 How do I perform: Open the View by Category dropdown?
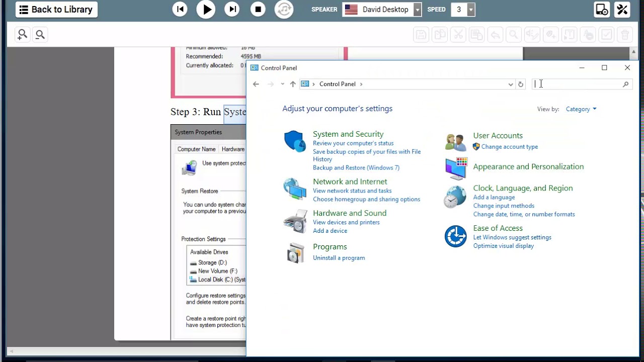[581, 109]
